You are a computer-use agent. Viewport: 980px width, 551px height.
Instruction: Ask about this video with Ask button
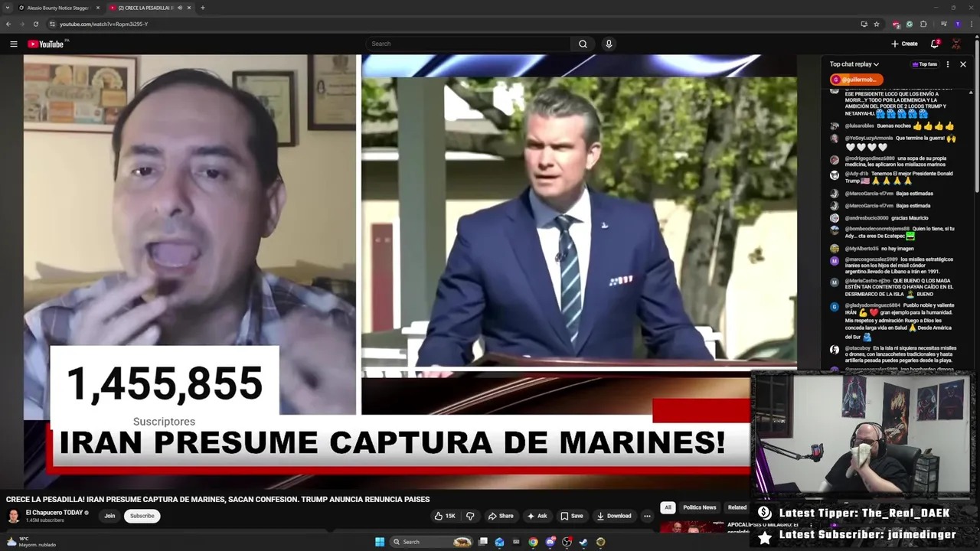[537, 516]
